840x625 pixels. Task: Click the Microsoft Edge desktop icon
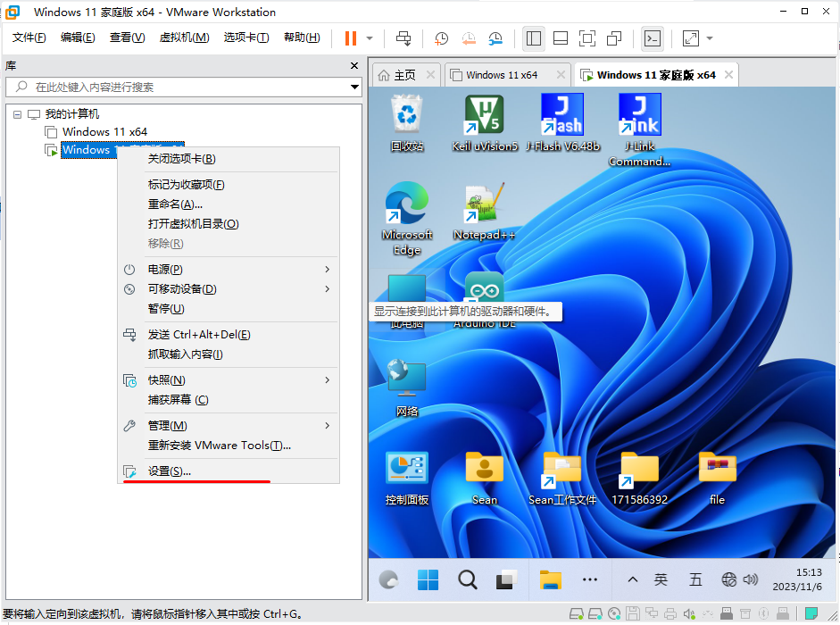(x=407, y=220)
